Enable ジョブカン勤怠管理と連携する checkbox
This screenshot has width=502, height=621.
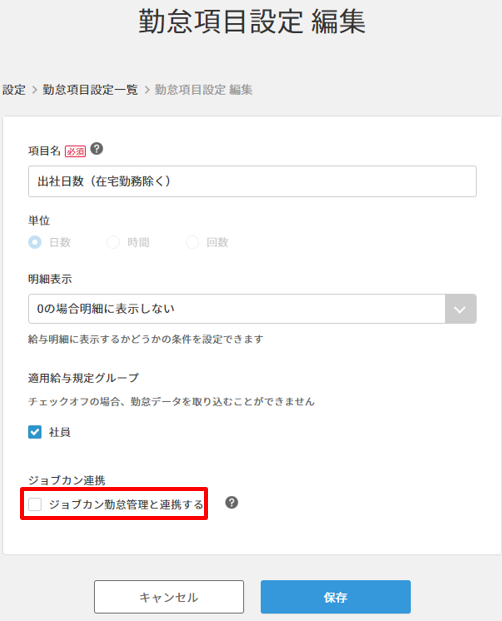point(35,505)
